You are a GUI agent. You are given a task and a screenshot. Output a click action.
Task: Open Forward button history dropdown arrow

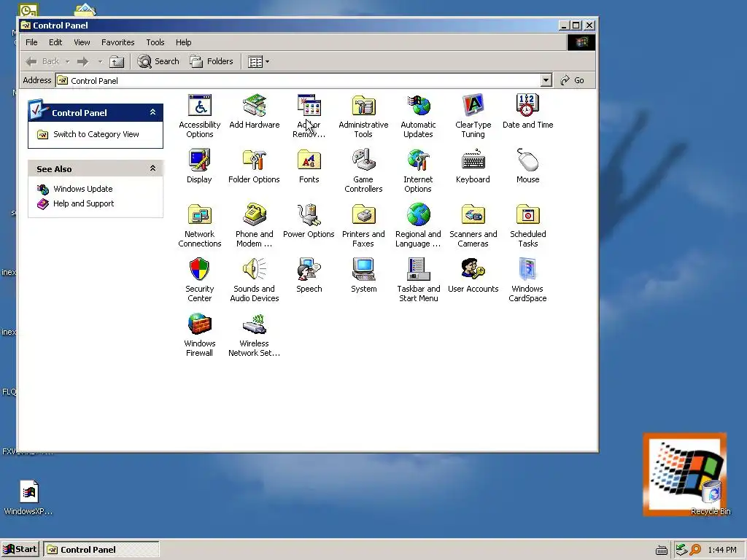(100, 61)
